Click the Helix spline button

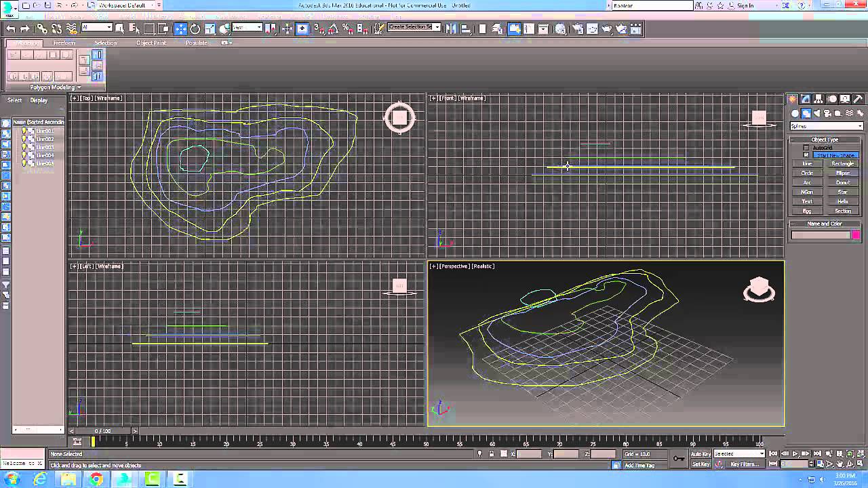tap(843, 201)
